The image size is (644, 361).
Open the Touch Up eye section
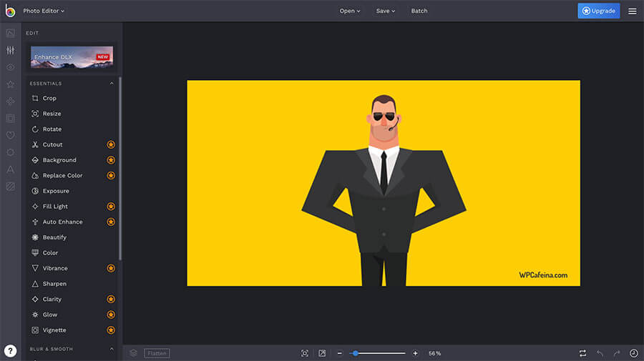[x=10, y=67]
